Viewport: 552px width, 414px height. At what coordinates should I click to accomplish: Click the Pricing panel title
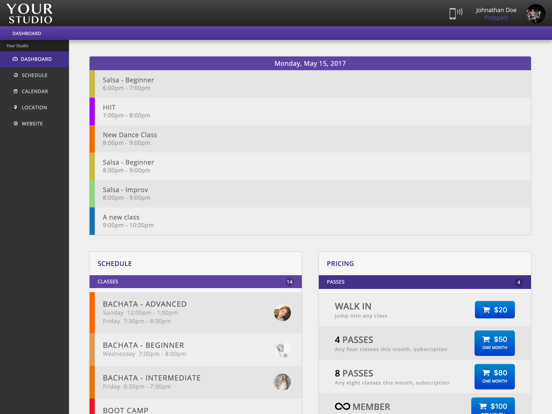tap(340, 264)
